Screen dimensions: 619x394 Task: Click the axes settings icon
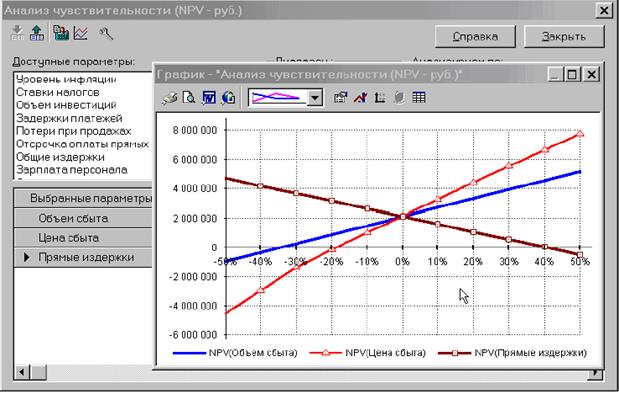coord(380,98)
